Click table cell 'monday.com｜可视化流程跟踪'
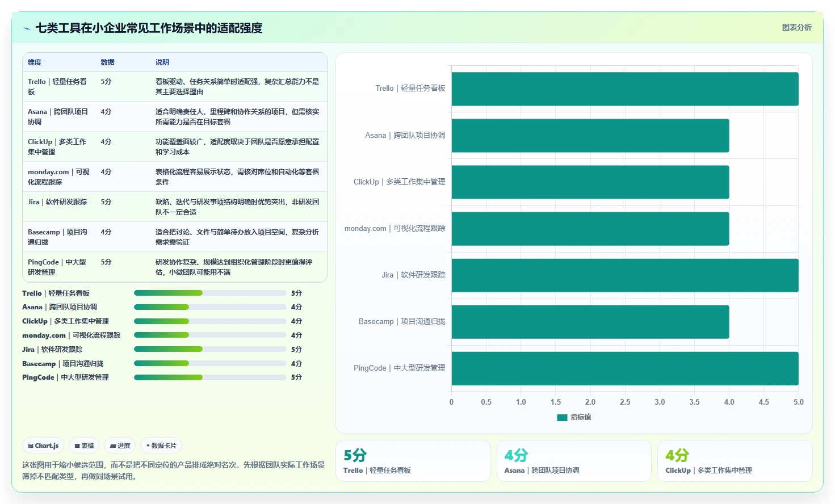This screenshot has height=504, width=835. coord(58,177)
